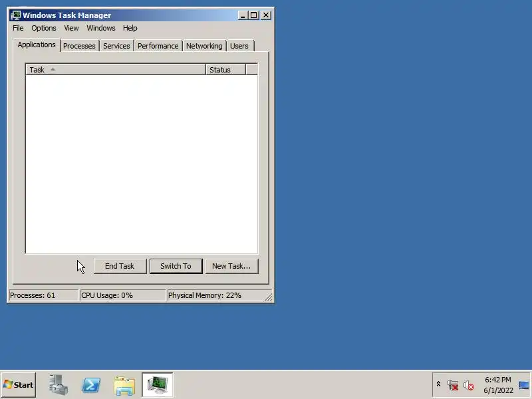Screen dimensions: 532x399
Task: Open the Windows menu
Action: [101, 28]
